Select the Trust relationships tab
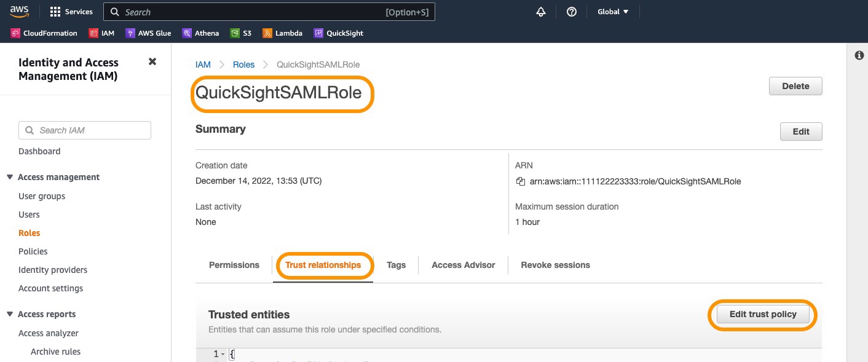The width and height of the screenshot is (868, 362). (323, 265)
